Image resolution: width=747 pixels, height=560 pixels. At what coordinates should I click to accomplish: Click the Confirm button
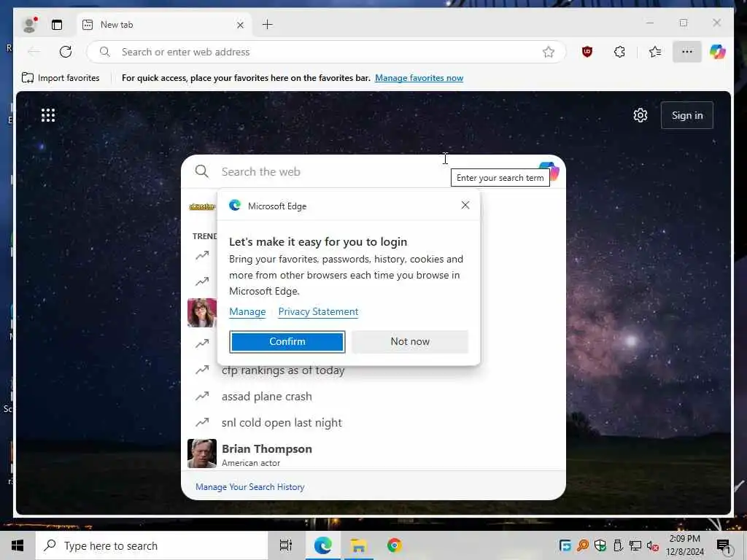287,341
